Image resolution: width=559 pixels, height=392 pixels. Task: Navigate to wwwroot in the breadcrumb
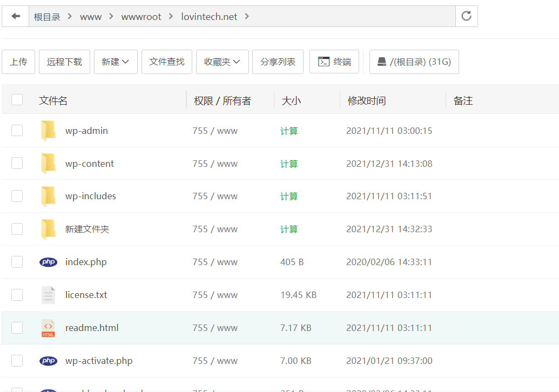(141, 17)
